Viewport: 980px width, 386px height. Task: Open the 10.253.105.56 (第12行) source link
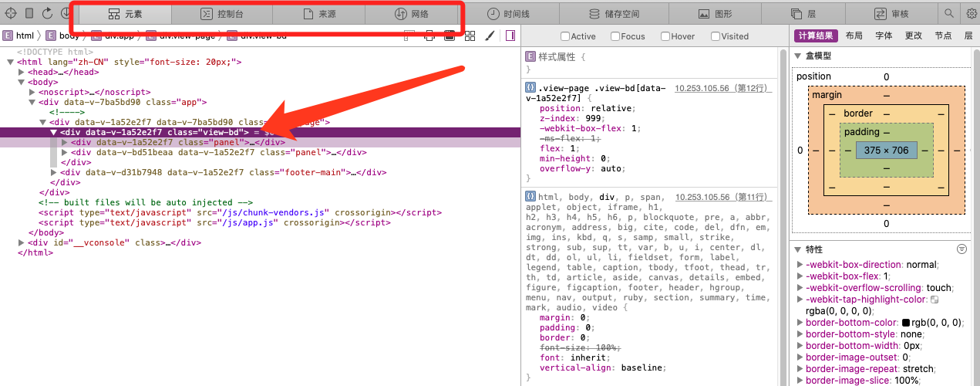[722, 89]
